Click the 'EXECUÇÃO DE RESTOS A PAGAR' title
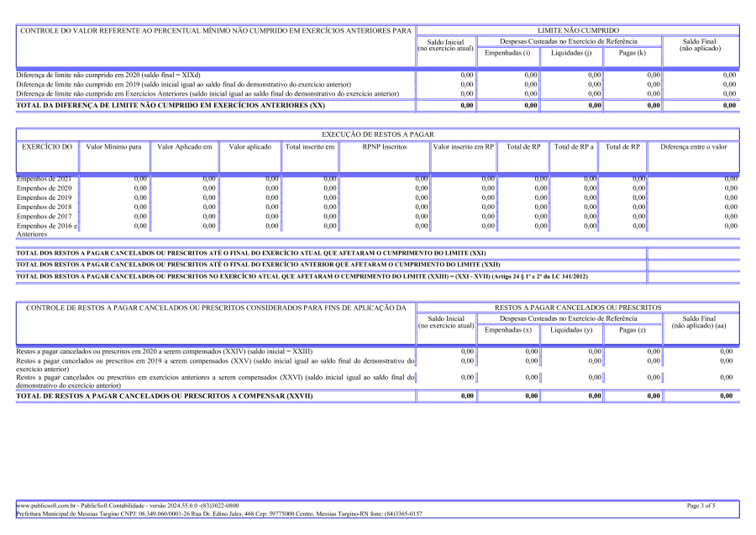 coord(377,134)
